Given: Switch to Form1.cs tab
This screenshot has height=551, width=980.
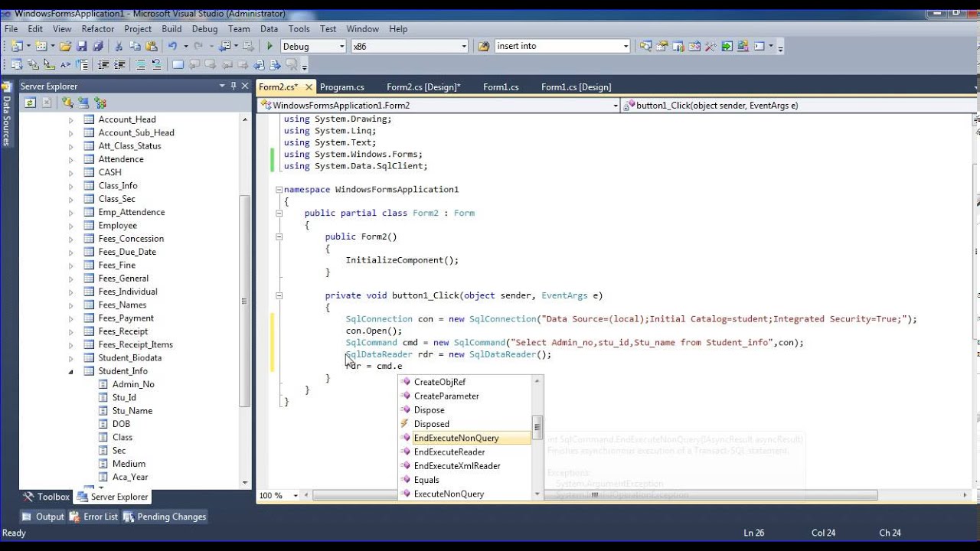Looking at the screenshot, I should 501,87.
